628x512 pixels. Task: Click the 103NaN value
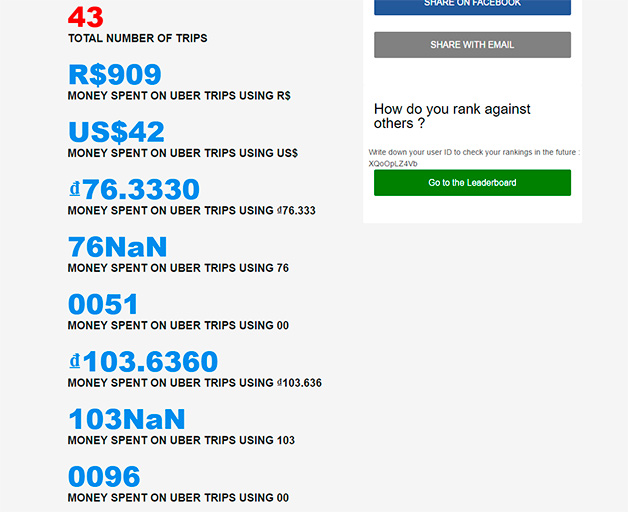tap(126, 419)
